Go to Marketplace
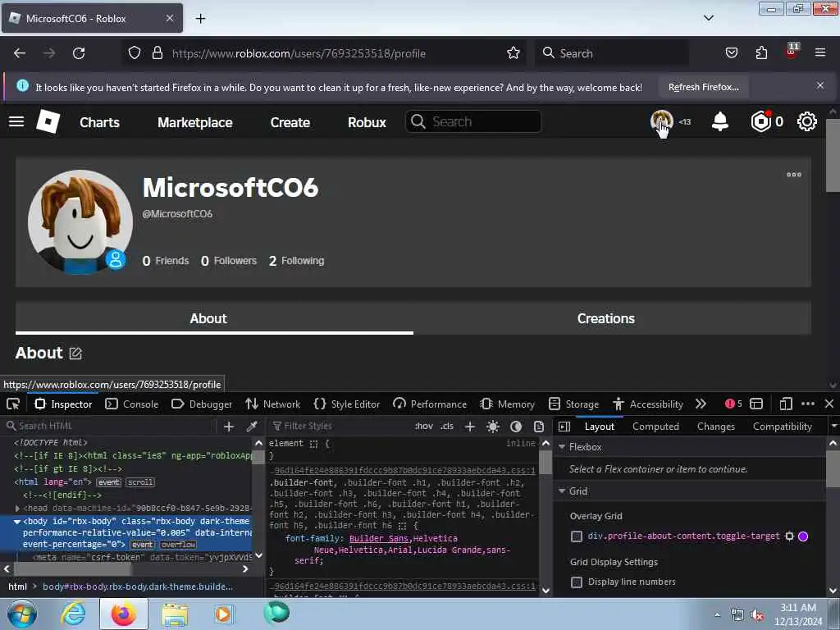 click(x=195, y=122)
